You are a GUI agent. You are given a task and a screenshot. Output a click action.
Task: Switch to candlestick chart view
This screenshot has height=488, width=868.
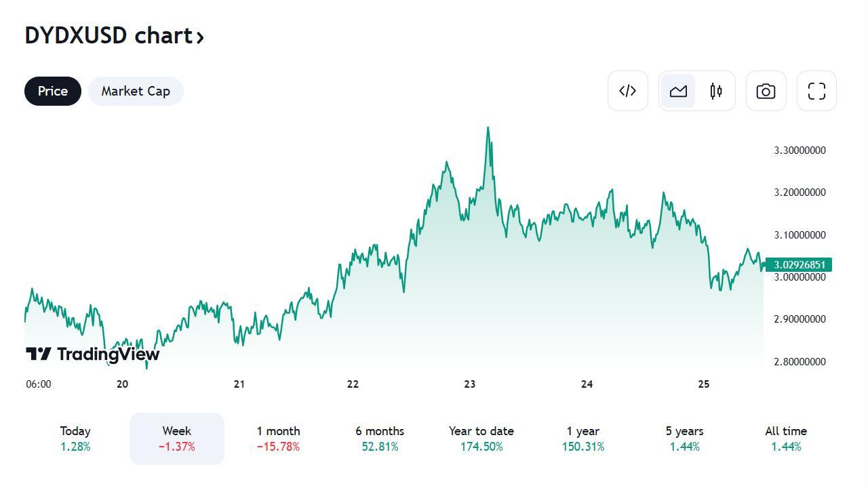(716, 91)
